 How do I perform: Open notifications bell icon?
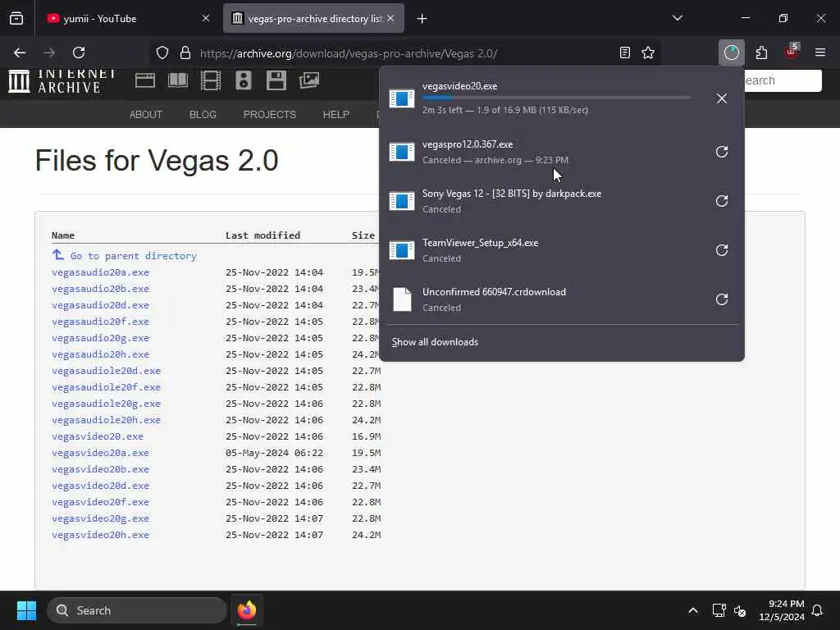[818, 610]
